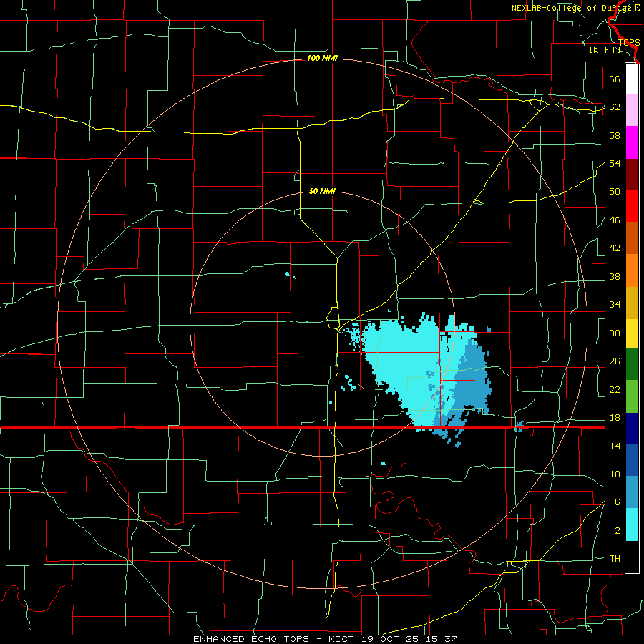Click the yellow legend swatch
The image size is (644, 644).
point(632,333)
